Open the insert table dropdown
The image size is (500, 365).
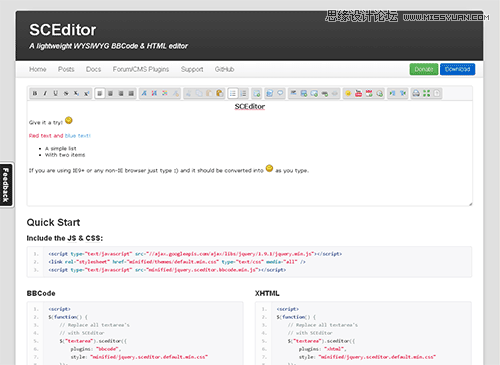coord(257,93)
